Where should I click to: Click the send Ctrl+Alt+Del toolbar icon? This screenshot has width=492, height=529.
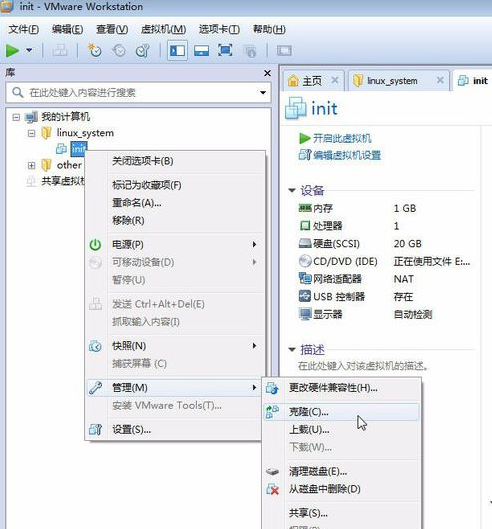click(60, 51)
